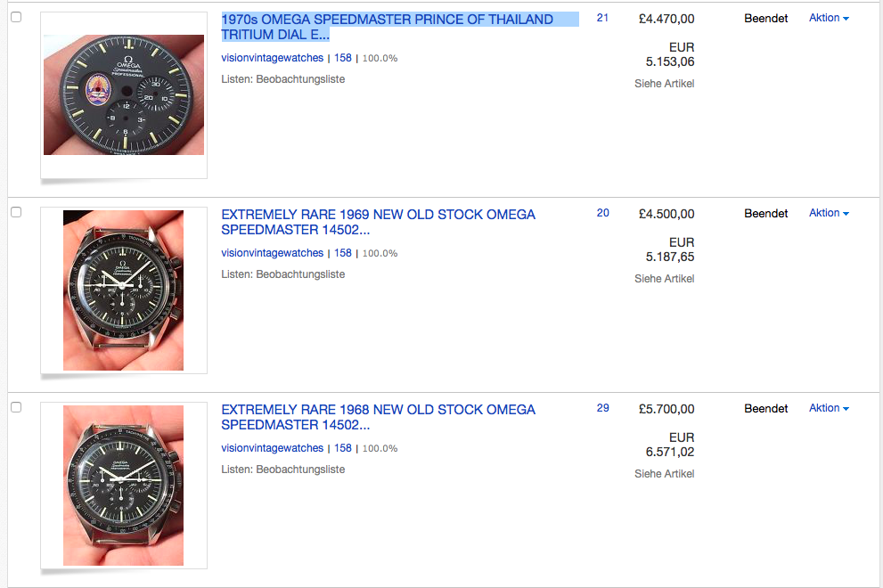Click Siehe Artikel under the £5.700,00 price
The width and height of the screenshot is (883, 588).
click(x=664, y=474)
